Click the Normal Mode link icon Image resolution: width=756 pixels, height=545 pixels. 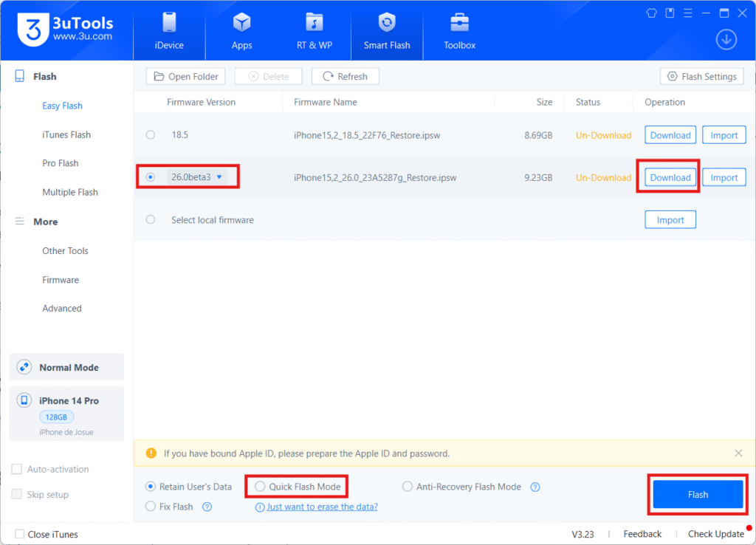pyautogui.click(x=24, y=367)
